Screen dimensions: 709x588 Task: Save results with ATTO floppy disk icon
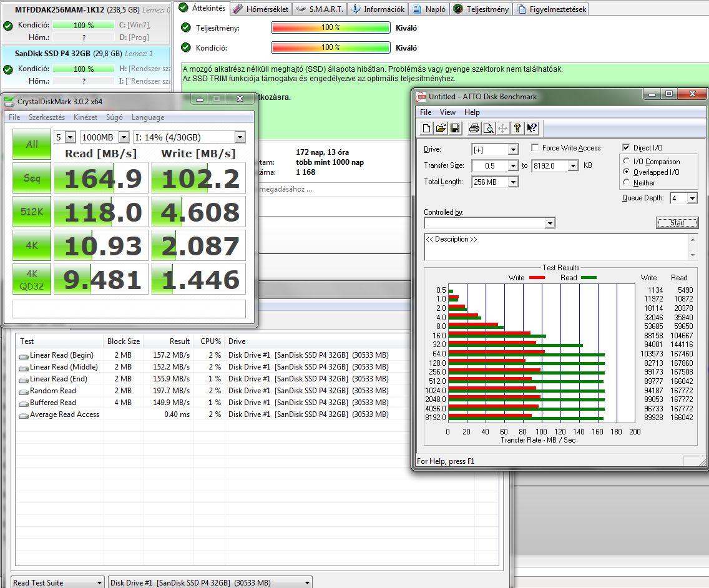click(x=455, y=129)
